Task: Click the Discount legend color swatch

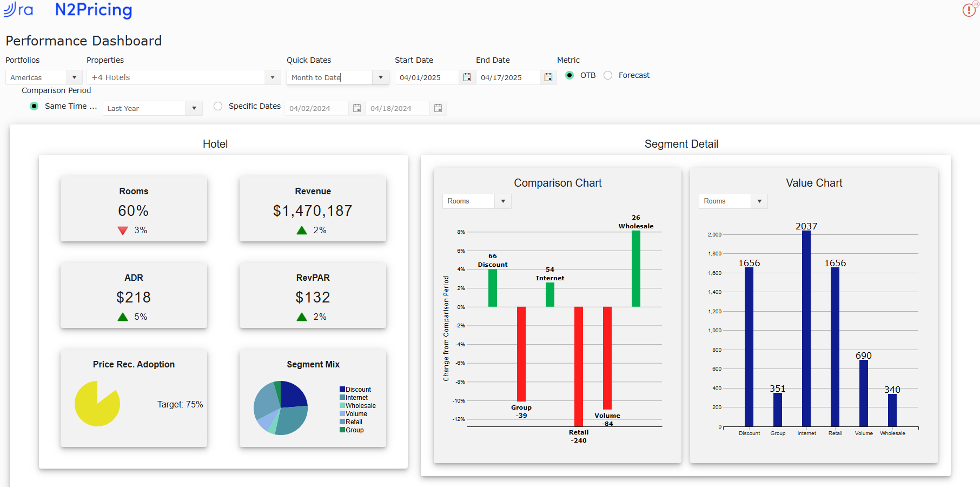Action: [x=342, y=389]
